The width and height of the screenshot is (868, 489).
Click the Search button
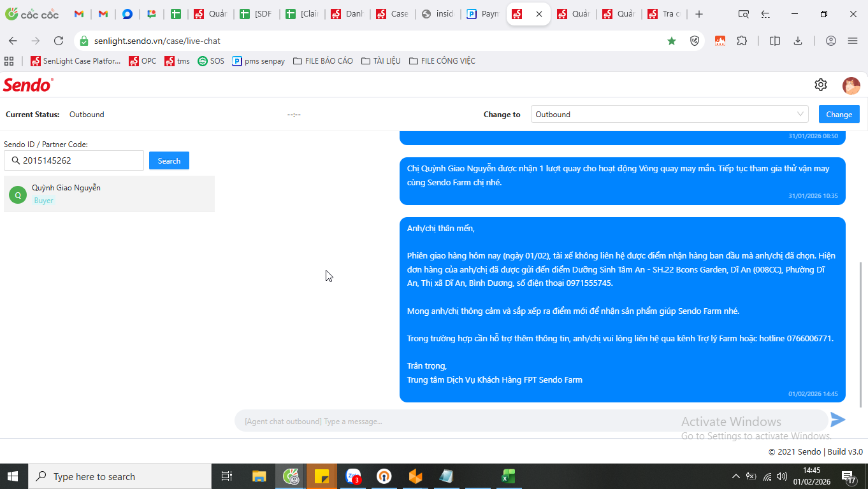169,160
